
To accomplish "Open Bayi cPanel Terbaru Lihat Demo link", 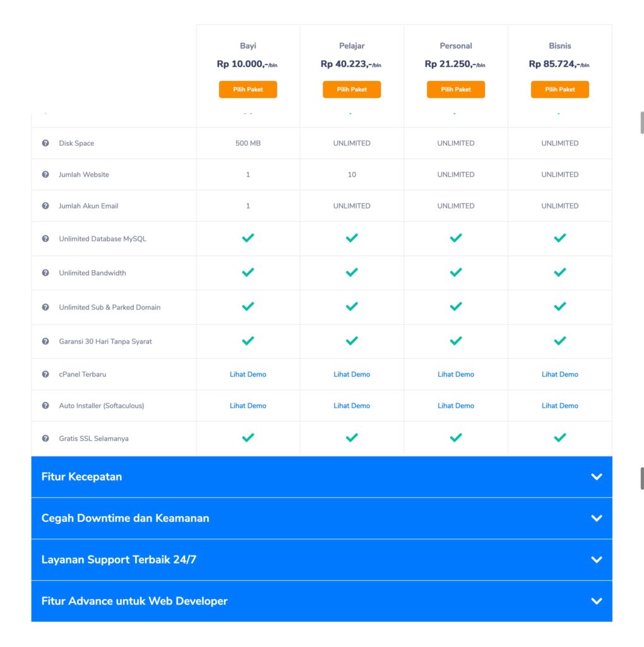I will (247, 374).
